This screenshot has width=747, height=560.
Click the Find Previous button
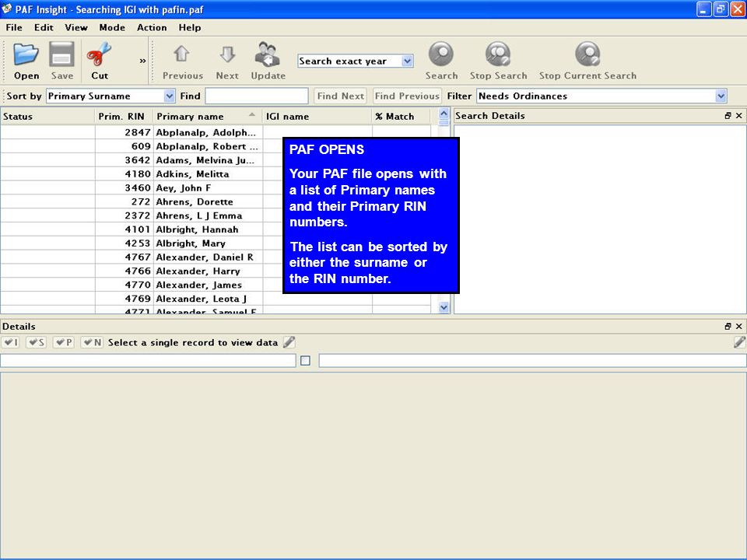coord(407,96)
